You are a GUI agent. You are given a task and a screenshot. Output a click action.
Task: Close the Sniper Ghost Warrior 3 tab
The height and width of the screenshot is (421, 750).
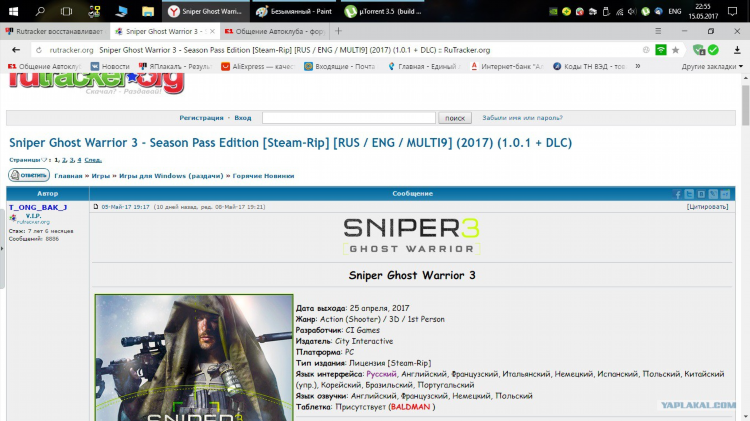pos(212,31)
